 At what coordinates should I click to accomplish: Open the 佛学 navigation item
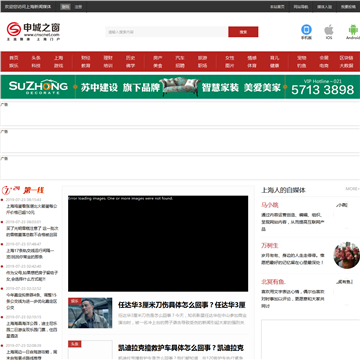[130, 66]
